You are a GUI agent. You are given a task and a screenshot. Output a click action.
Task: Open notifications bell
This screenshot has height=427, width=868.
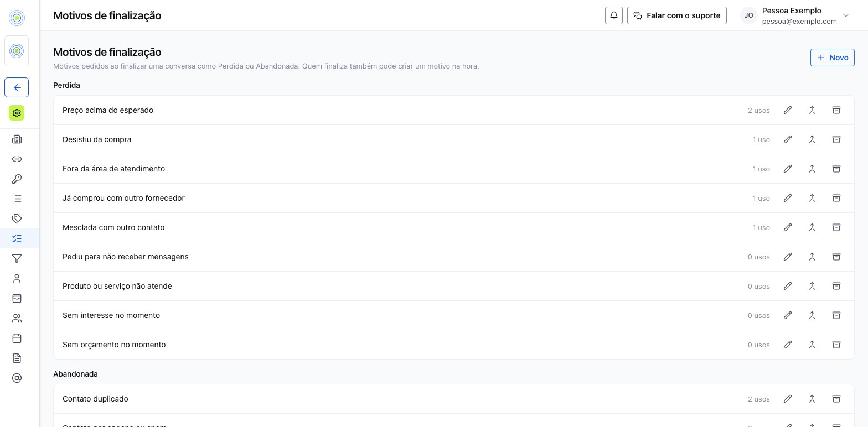[x=614, y=15]
